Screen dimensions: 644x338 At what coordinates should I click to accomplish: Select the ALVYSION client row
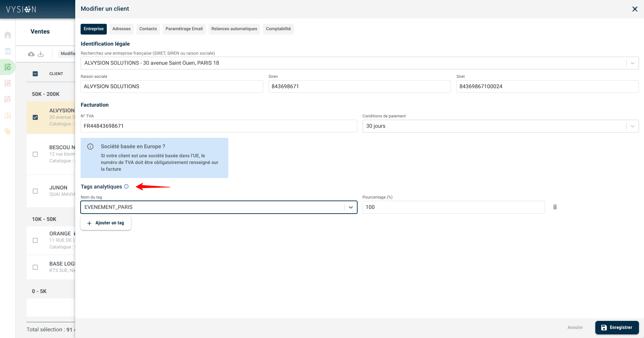51,117
